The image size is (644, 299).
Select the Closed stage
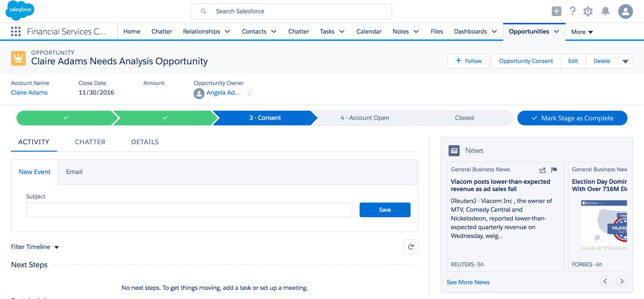(x=464, y=118)
